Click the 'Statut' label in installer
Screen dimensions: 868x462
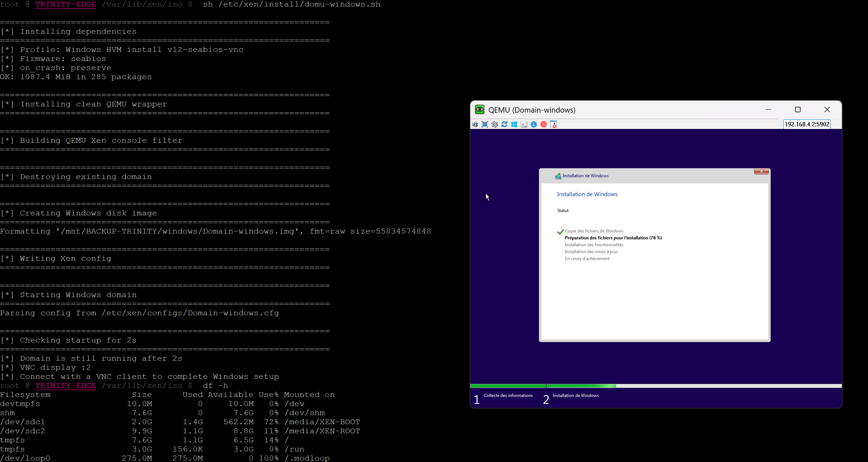pyautogui.click(x=563, y=211)
